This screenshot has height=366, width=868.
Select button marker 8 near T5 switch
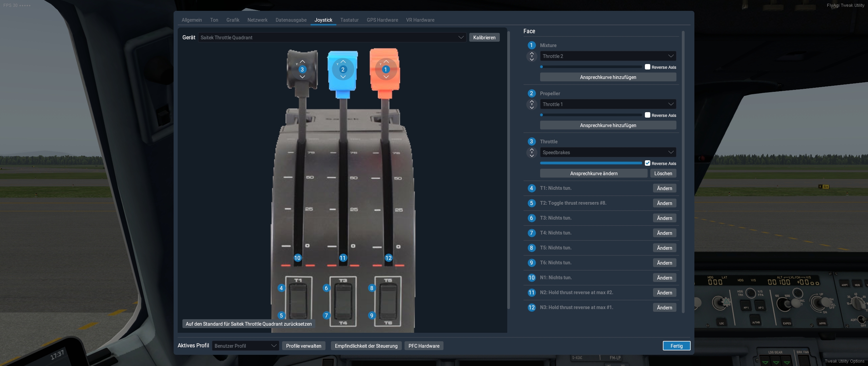tap(372, 288)
